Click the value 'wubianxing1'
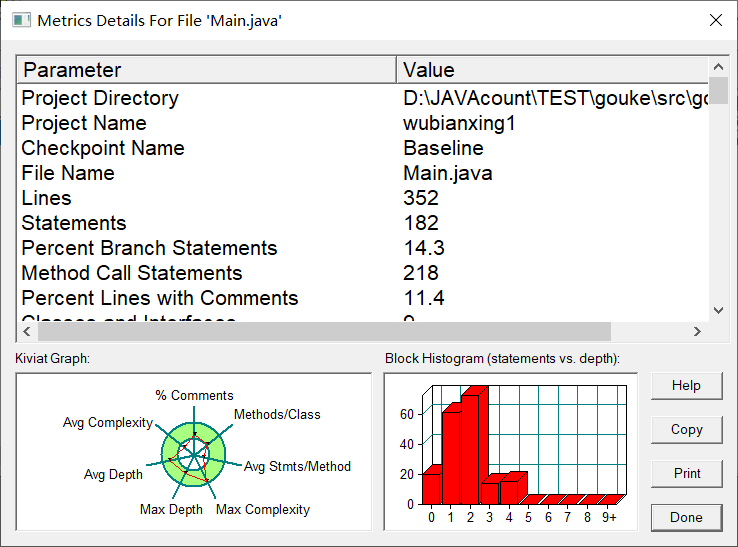The height and width of the screenshot is (547, 738). tap(459, 123)
